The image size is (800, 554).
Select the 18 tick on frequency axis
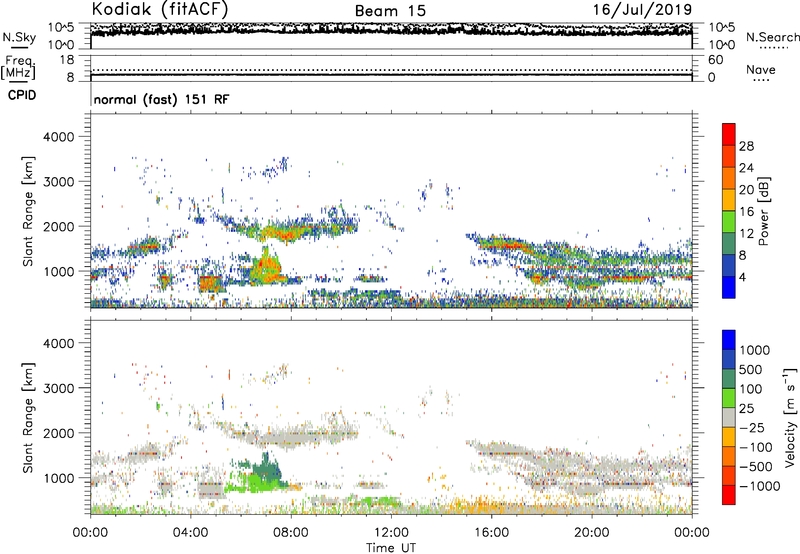[x=67, y=60]
